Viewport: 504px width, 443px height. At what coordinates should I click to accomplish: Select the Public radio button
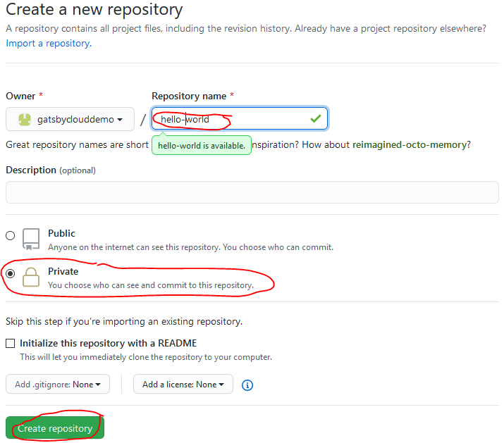pyautogui.click(x=11, y=235)
